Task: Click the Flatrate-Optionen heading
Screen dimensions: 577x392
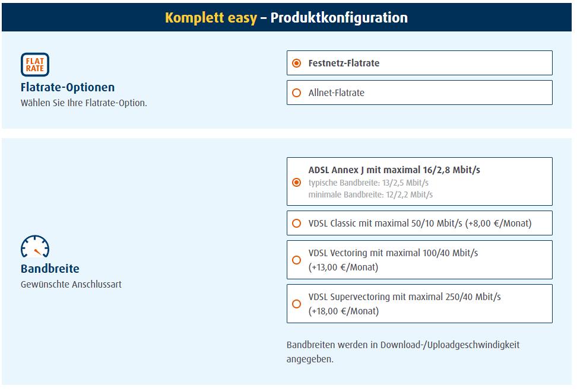Action: [68, 87]
